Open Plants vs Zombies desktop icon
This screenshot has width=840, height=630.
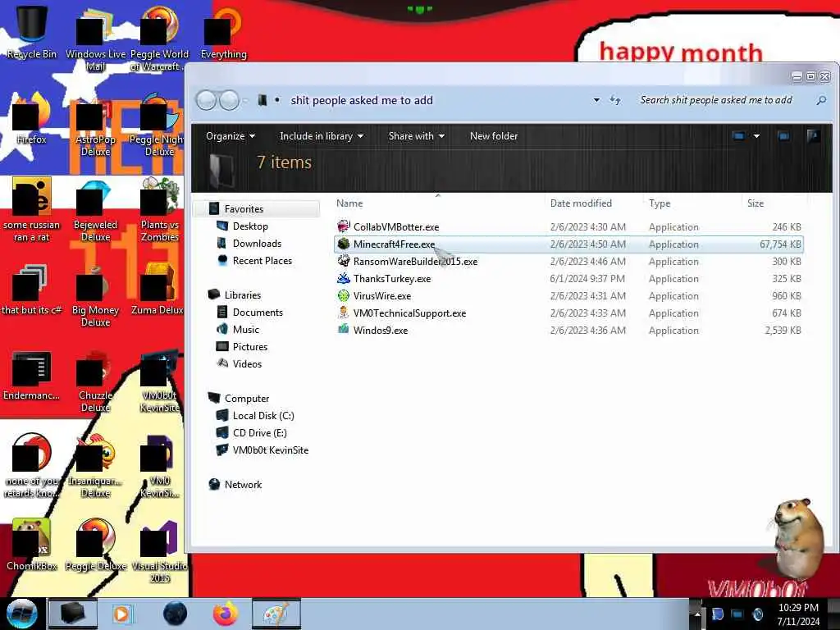(160, 210)
